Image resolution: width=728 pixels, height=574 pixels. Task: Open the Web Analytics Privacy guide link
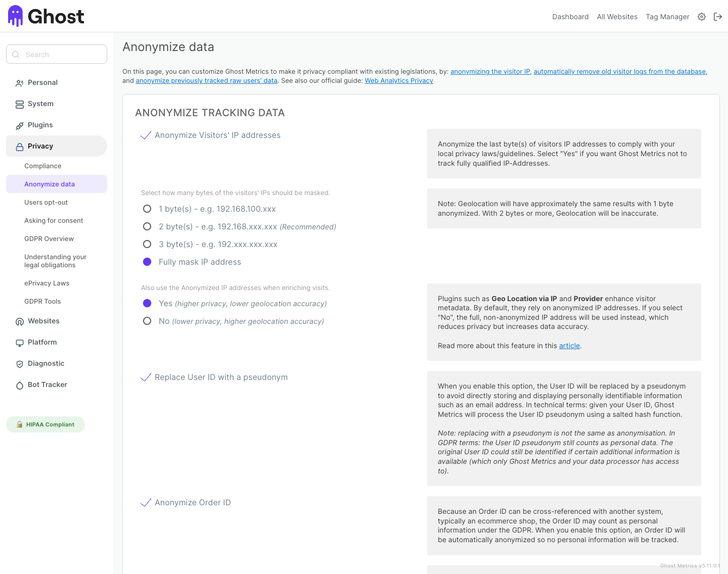tap(399, 81)
